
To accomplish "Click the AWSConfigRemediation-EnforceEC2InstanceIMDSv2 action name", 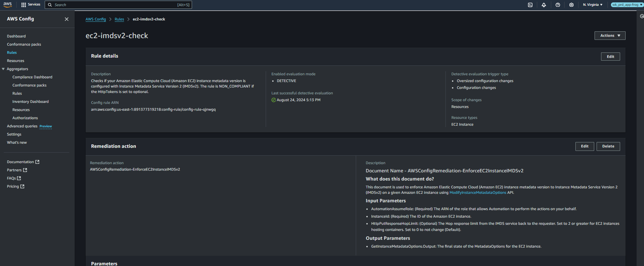I will [135, 169].
